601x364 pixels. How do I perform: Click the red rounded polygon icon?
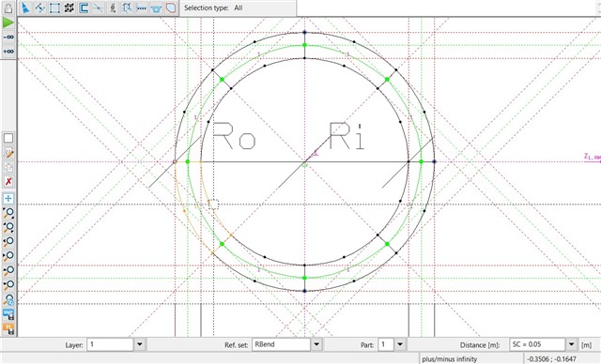click(x=171, y=8)
